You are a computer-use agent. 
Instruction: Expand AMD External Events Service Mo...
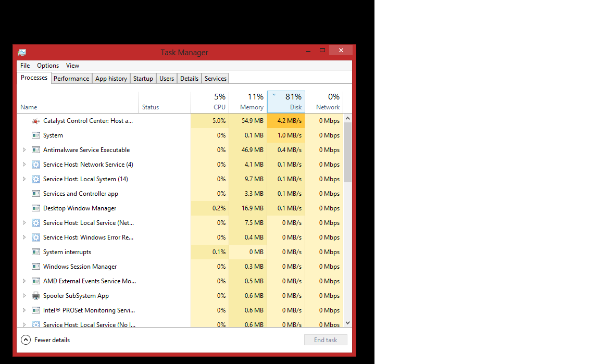[24, 281]
